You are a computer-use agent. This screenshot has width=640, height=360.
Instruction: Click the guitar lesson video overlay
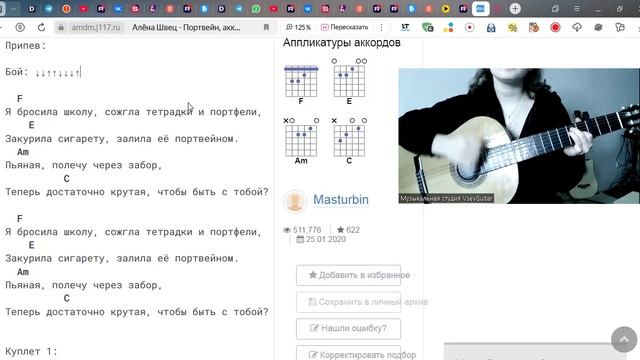pyautogui.click(x=519, y=136)
